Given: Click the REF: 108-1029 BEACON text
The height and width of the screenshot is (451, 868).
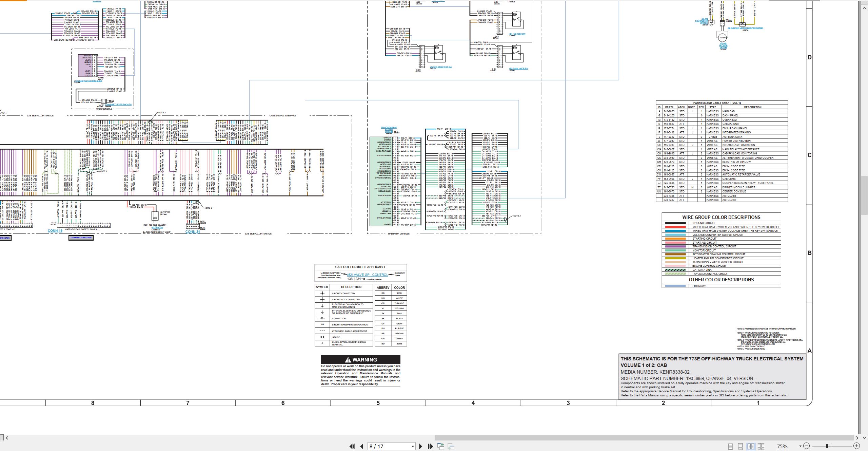Looking at the screenshot, I should [x=155, y=225].
